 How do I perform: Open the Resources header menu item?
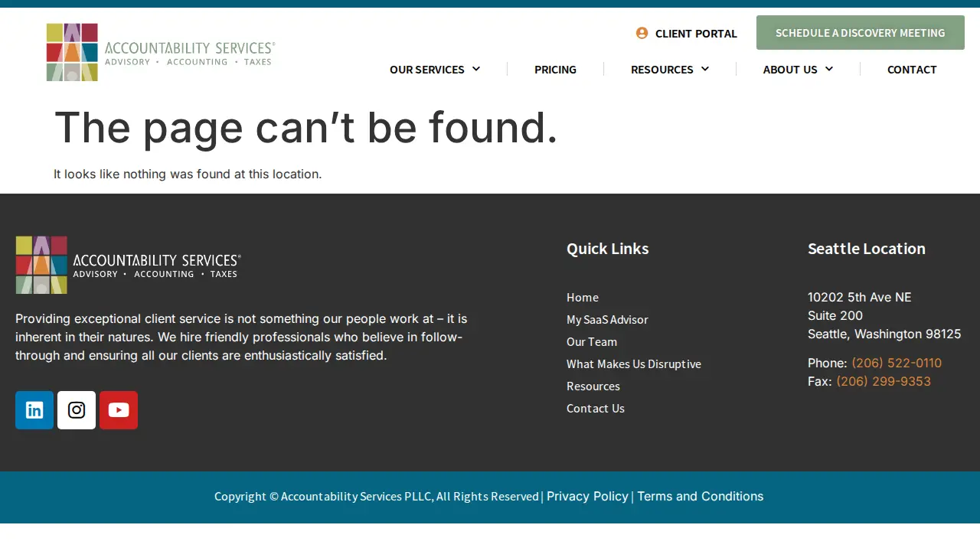click(x=662, y=70)
